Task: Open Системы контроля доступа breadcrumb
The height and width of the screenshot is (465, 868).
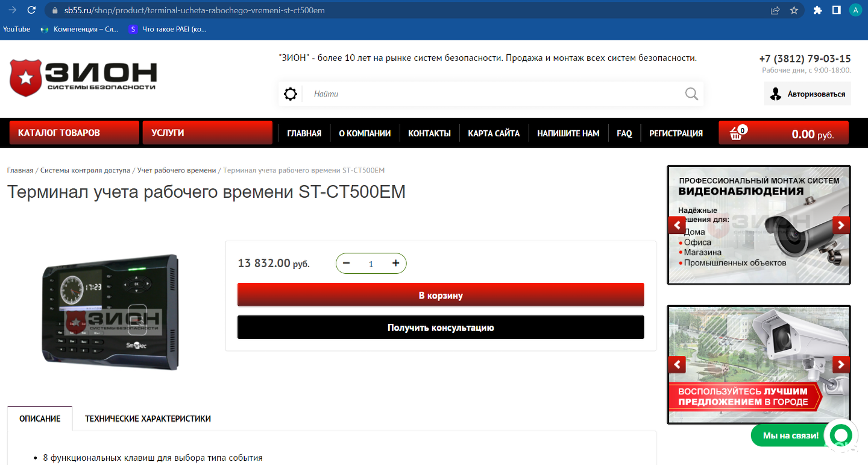Action: (x=85, y=171)
